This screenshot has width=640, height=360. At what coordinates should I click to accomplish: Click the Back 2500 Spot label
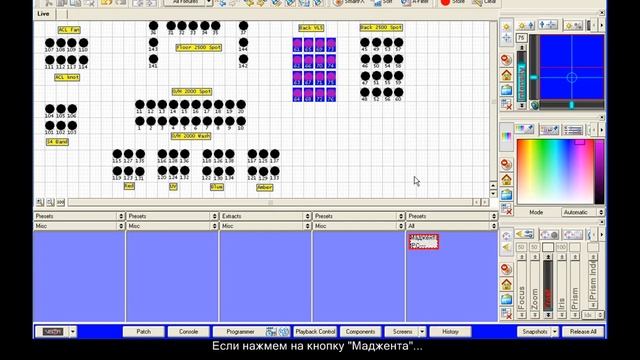point(381,27)
